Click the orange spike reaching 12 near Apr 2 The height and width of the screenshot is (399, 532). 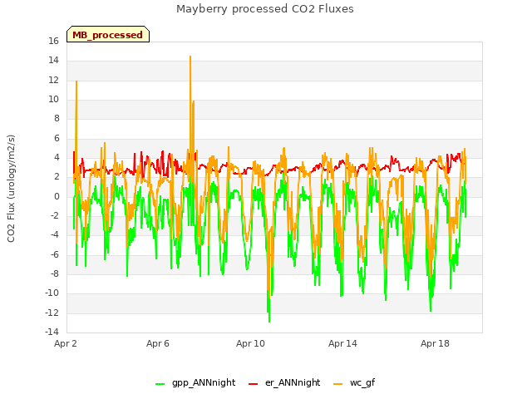pos(76,81)
